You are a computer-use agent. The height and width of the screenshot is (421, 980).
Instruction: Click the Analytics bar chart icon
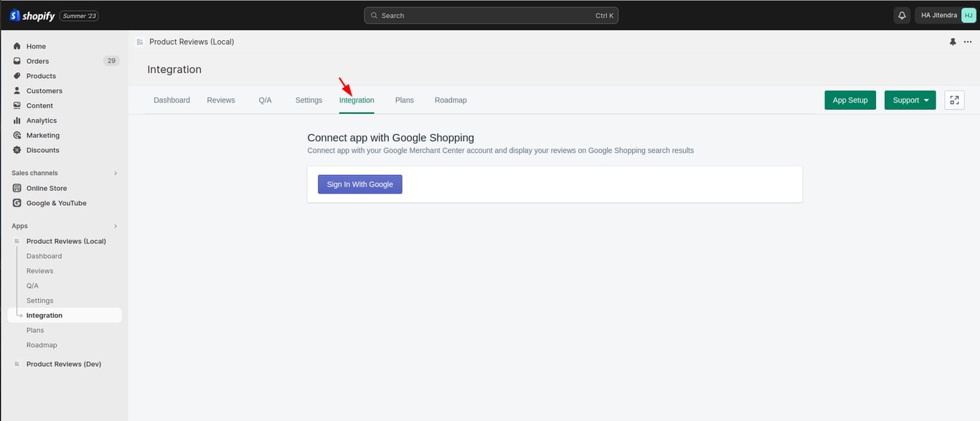coord(17,120)
